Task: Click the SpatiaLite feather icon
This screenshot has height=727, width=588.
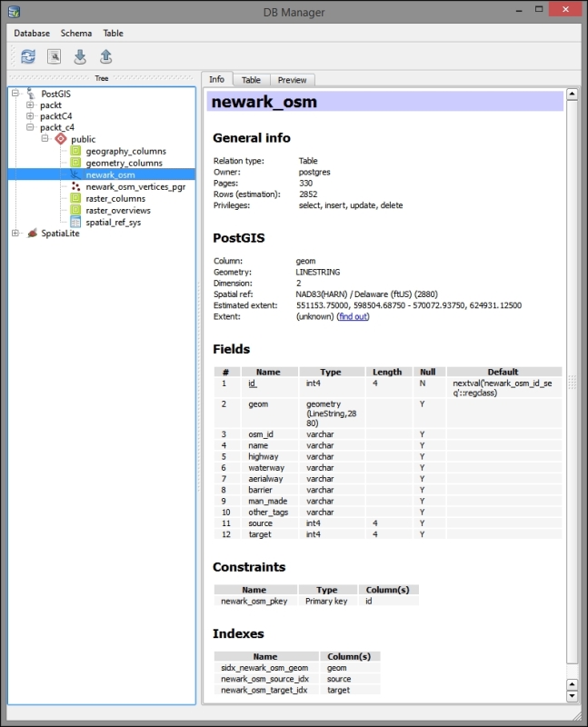Action: pyautogui.click(x=32, y=233)
